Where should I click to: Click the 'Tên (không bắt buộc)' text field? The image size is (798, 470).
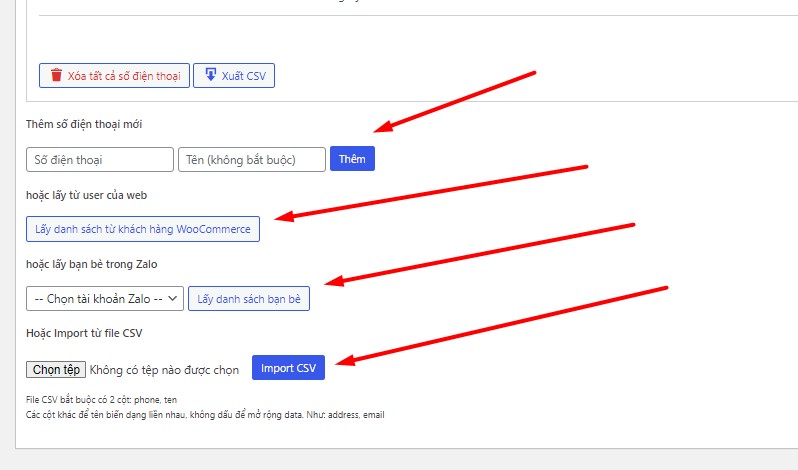252,160
